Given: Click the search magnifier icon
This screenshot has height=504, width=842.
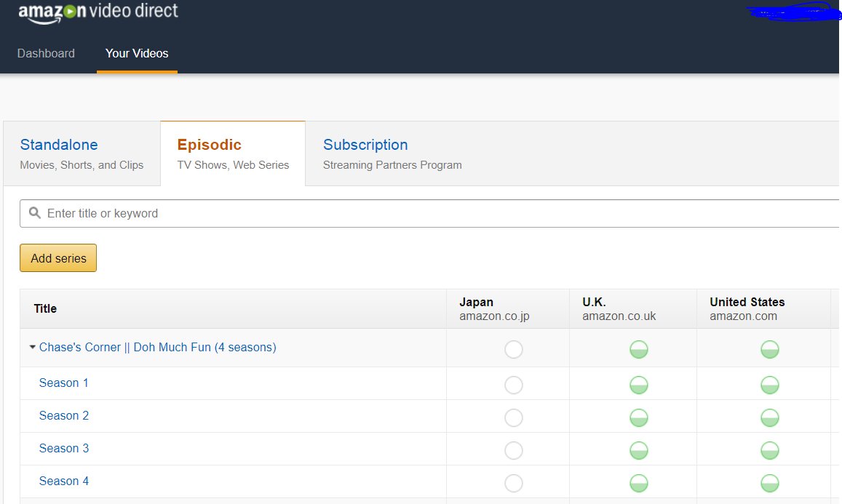Looking at the screenshot, I should [35, 213].
